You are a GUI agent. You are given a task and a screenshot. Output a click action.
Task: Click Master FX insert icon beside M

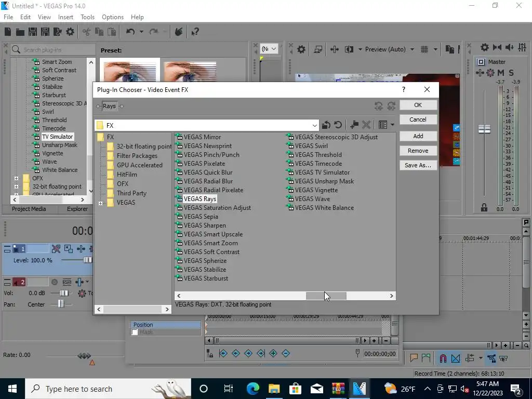coord(480,73)
